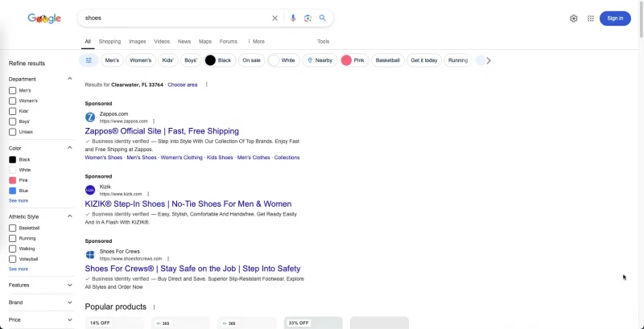This screenshot has height=329, width=644.
Task: Click See more under Color
Action: [19, 201]
